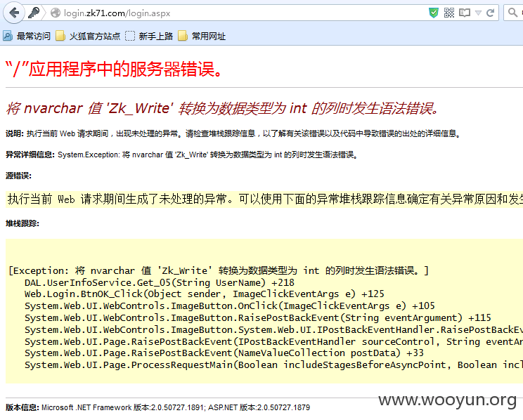Viewport: 523px width, 420px height.
Task: Click the 说明: description line
Action: click(233, 133)
